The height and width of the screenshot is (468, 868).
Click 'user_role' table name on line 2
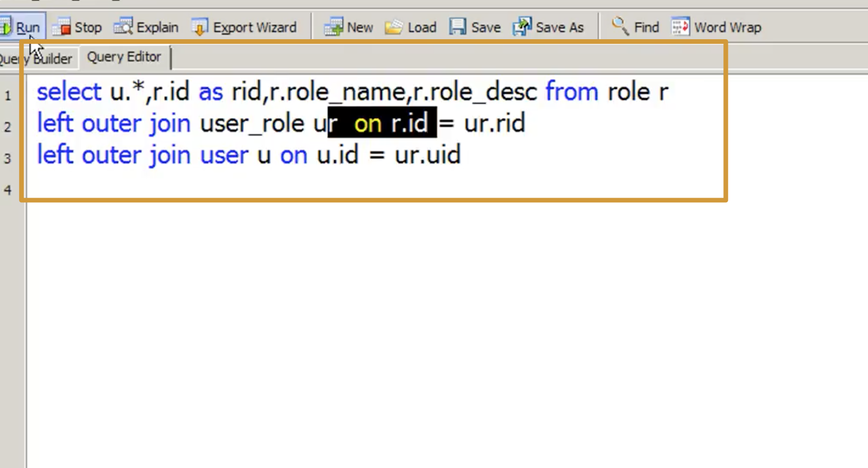point(252,124)
